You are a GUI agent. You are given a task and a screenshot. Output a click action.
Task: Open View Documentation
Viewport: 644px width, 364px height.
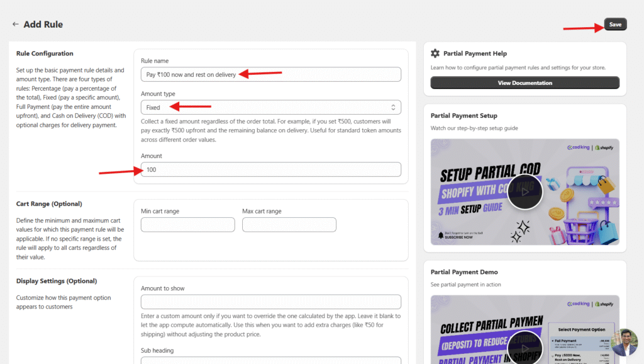(525, 83)
